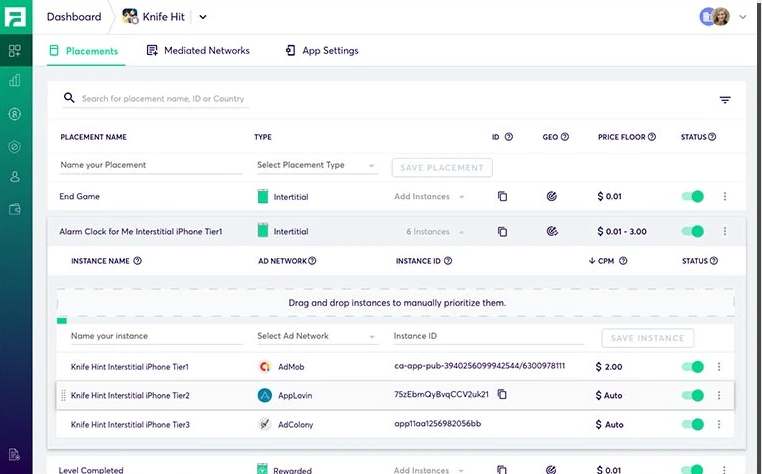The height and width of the screenshot is (474, 762).
Task: Toggle AdMob Tier1 instance status
Action: [693, 367]
